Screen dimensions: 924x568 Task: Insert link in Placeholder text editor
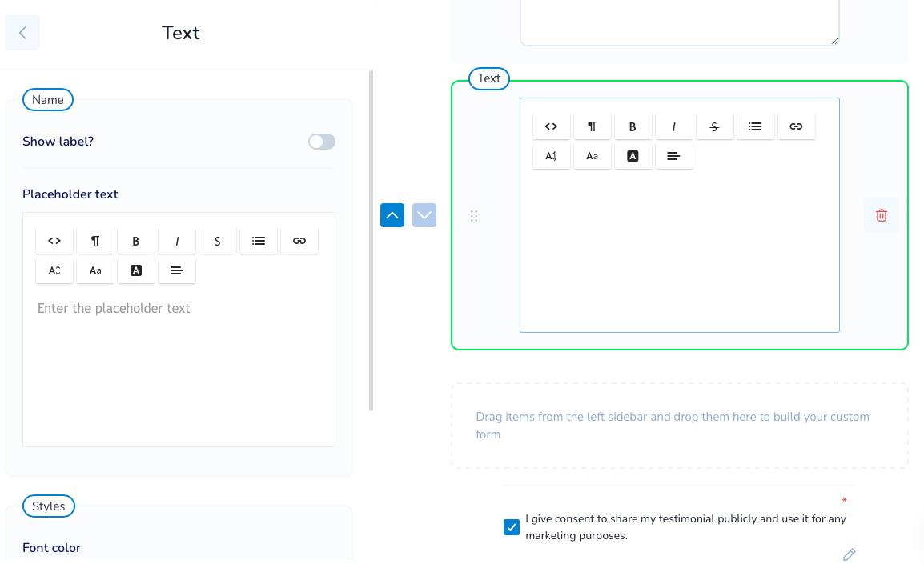(x=299, y=241)
